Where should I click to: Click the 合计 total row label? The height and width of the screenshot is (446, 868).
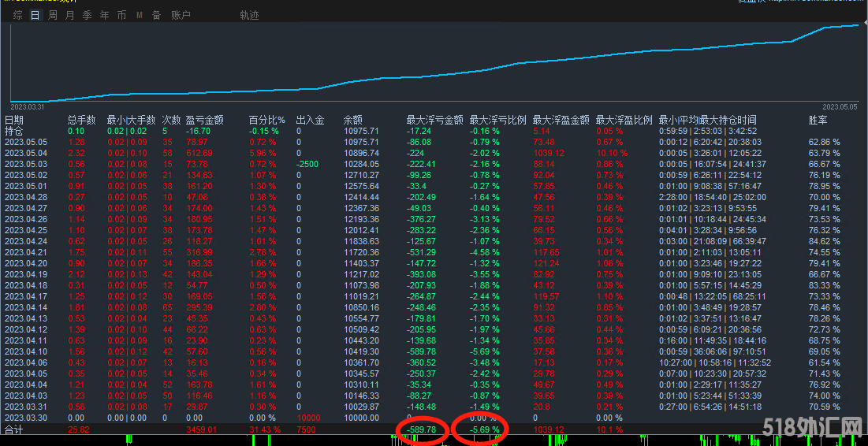click(x=14, y=429)
